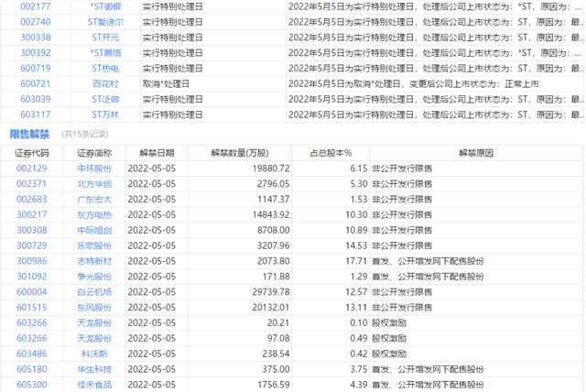Open stock code 002371 link
The width and height of the screenshot is (586, 392).
pyautogui.click(x=32, y=184)
